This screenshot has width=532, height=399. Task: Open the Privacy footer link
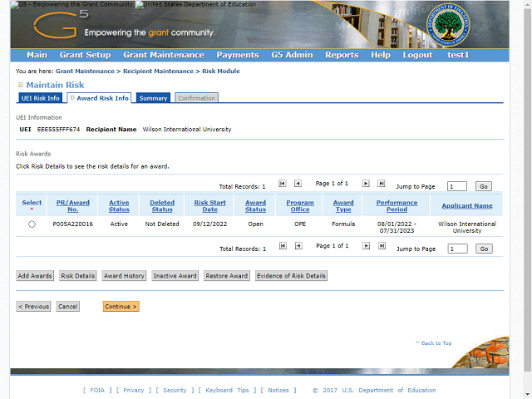tap(134, 390)
